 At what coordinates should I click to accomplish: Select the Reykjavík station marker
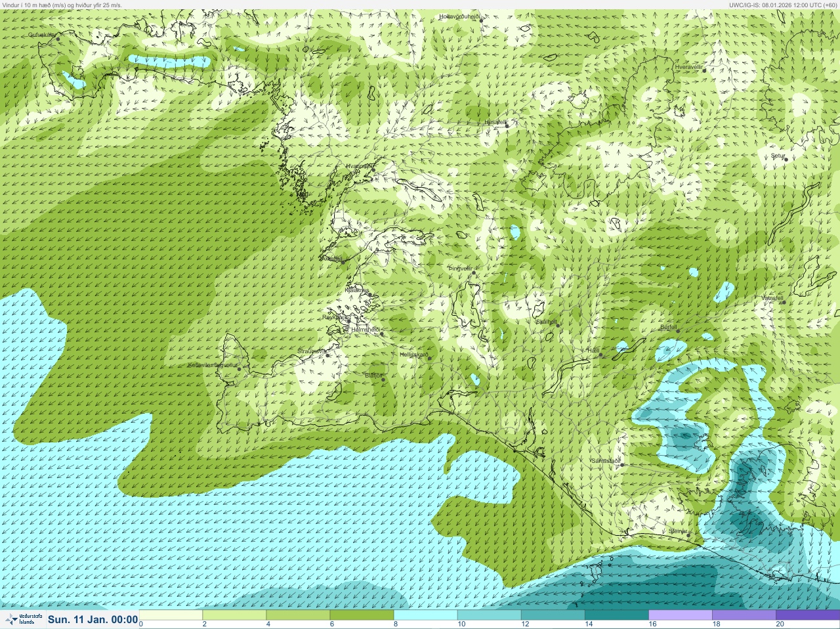(347, 320)
